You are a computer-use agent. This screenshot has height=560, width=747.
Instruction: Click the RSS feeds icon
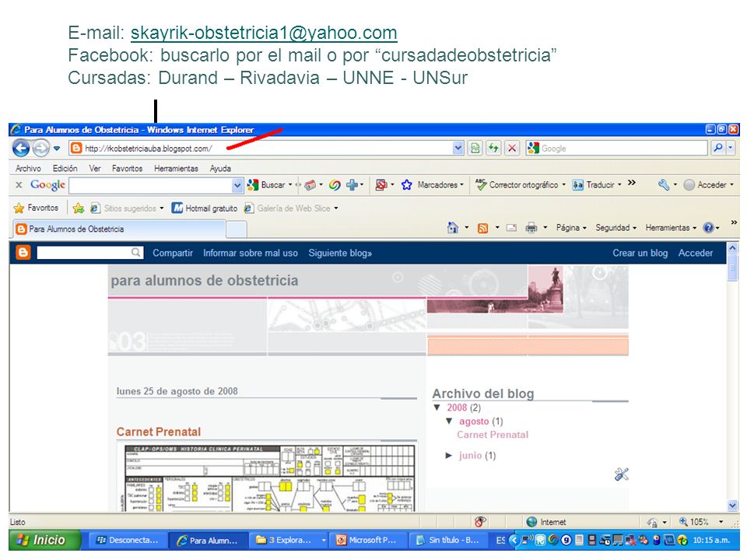(x=482, y=228)
